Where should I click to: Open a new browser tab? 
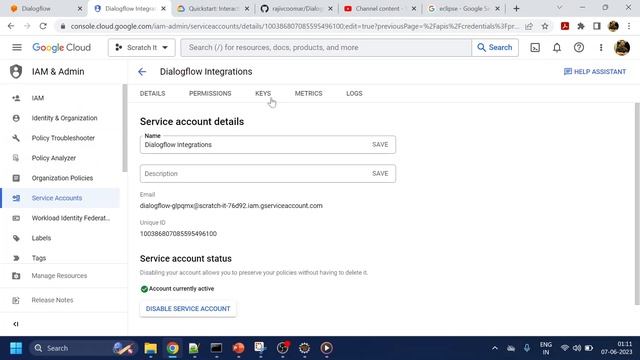click(x=516, y=9)
